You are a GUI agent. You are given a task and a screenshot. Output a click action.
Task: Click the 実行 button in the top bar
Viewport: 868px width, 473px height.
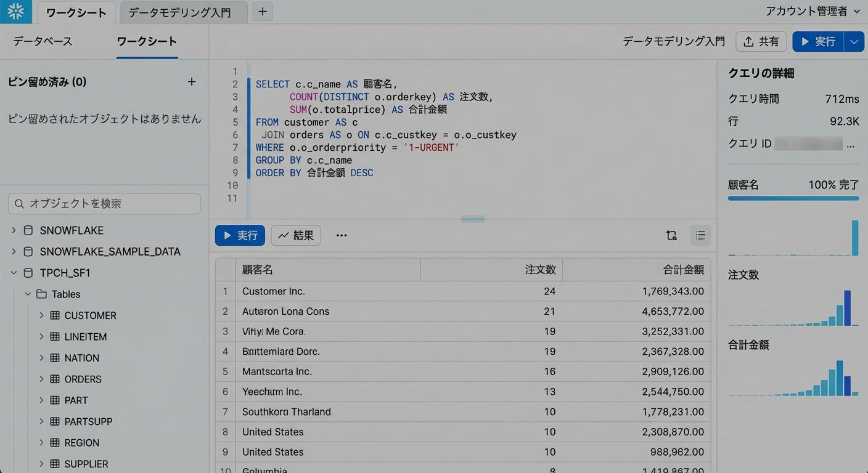click(x=818, y=41)
